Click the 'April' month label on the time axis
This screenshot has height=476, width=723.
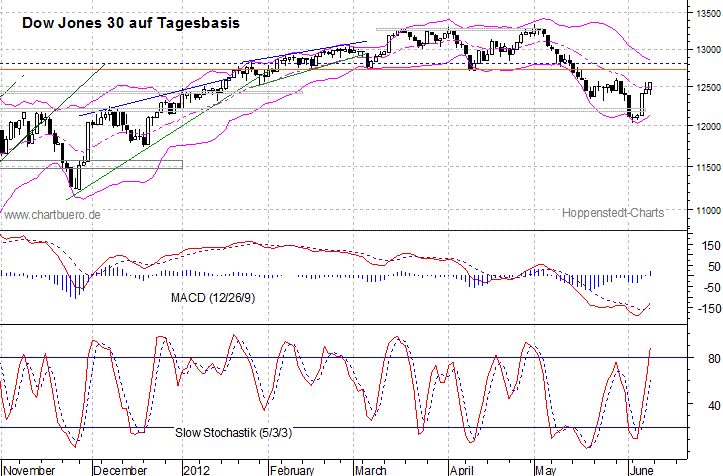click(462, 470)
